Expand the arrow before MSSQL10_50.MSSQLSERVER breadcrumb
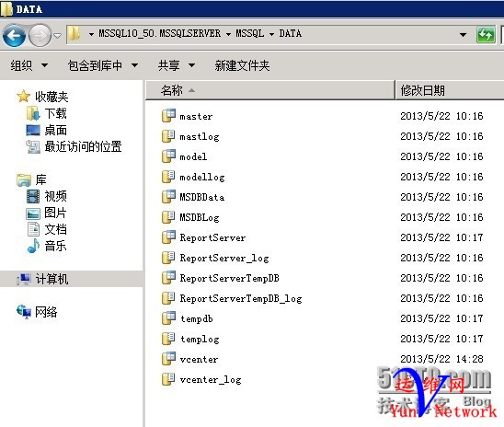 (91, 34)
